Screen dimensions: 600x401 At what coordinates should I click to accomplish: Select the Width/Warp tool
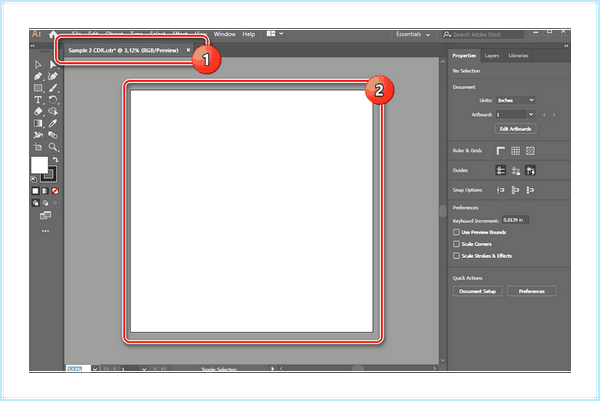[38, 135]
